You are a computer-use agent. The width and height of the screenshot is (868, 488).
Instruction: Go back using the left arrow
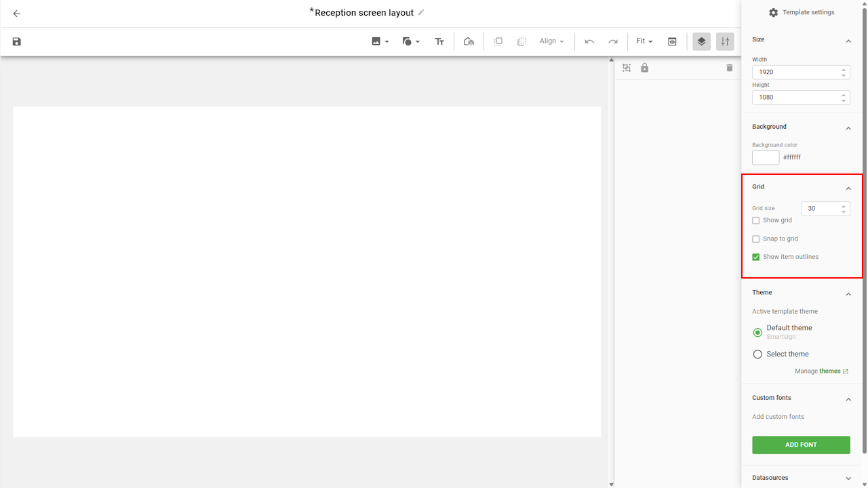coord(17,14)
